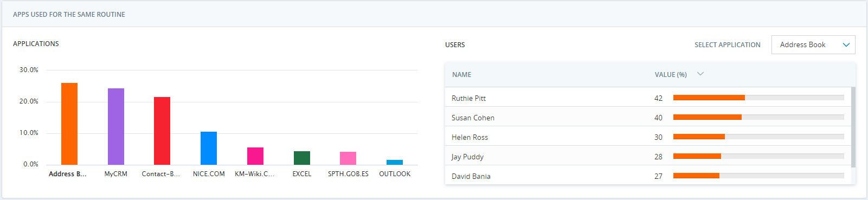Select the blue NICE.COM bar

209,148
